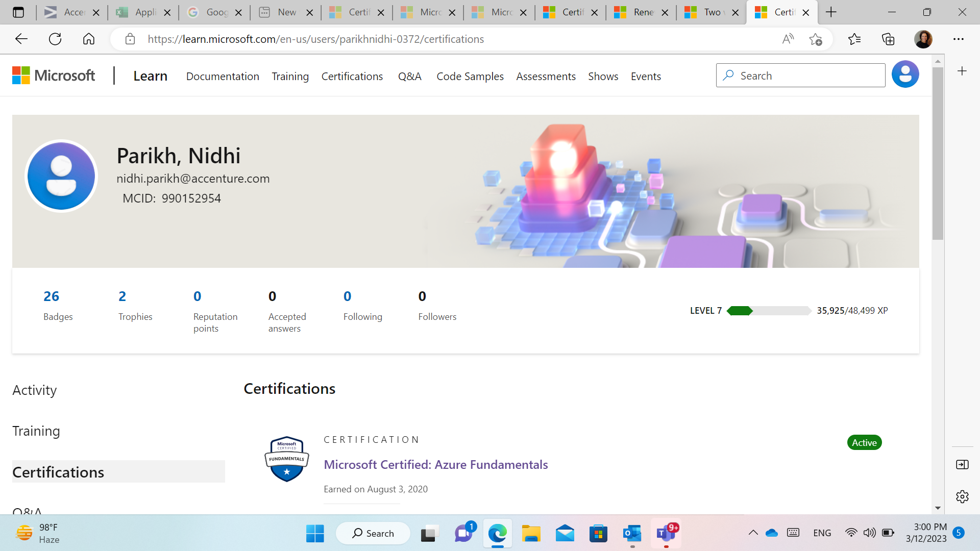Click the Azure Fundamentals badge image
The width and height of the screenshot is (980, 551).
point(287,459)
